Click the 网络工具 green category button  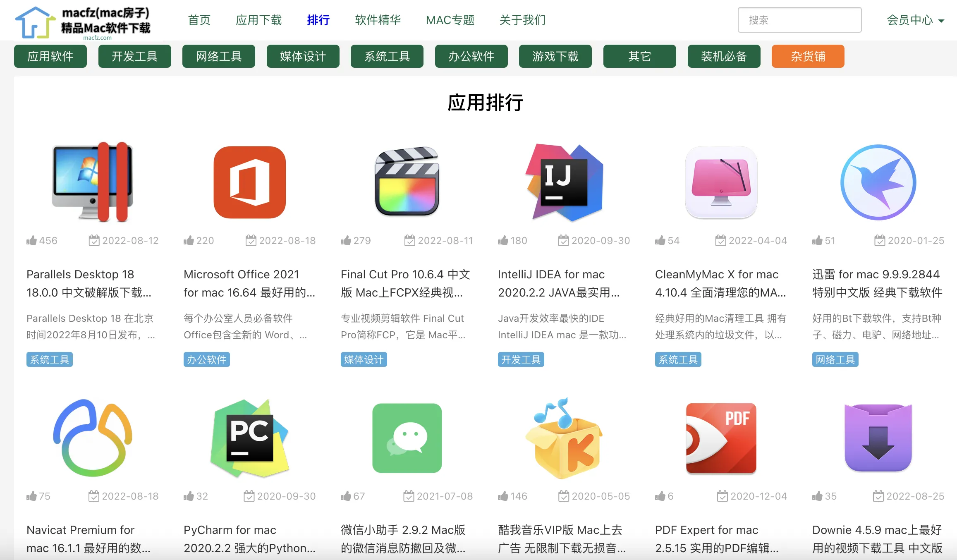coord(219,56)
